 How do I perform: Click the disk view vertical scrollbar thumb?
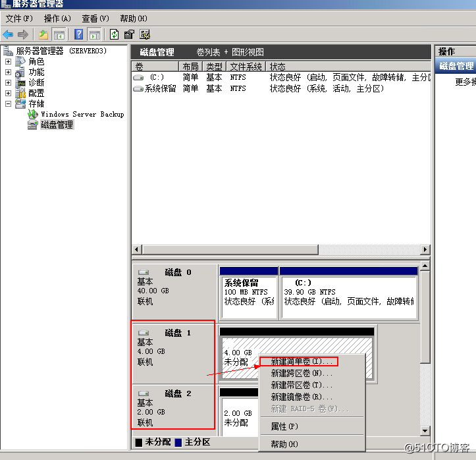(x=425, y=317)
